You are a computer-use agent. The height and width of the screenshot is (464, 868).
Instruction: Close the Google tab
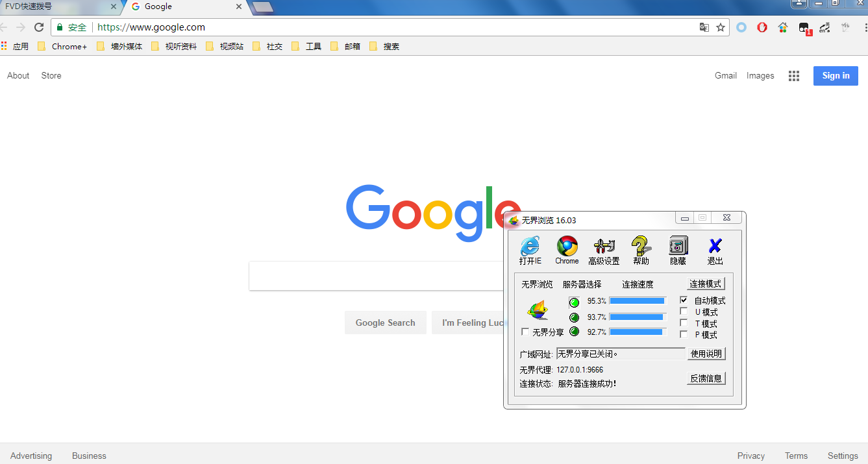239,7
